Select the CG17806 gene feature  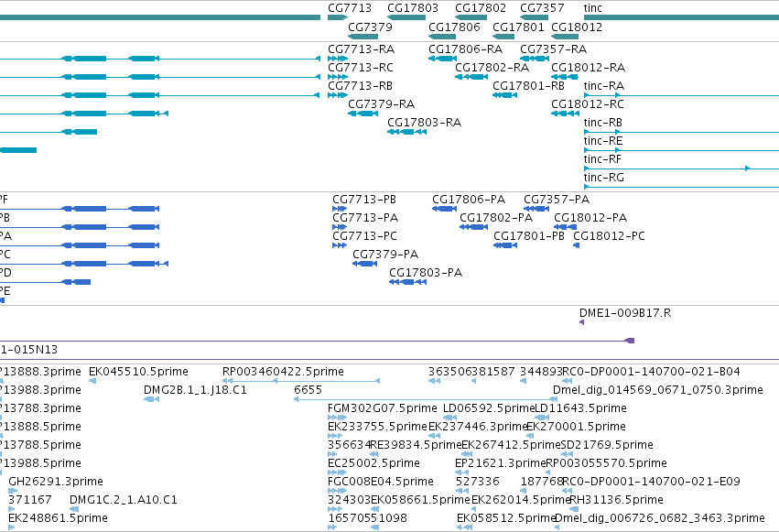442,37
